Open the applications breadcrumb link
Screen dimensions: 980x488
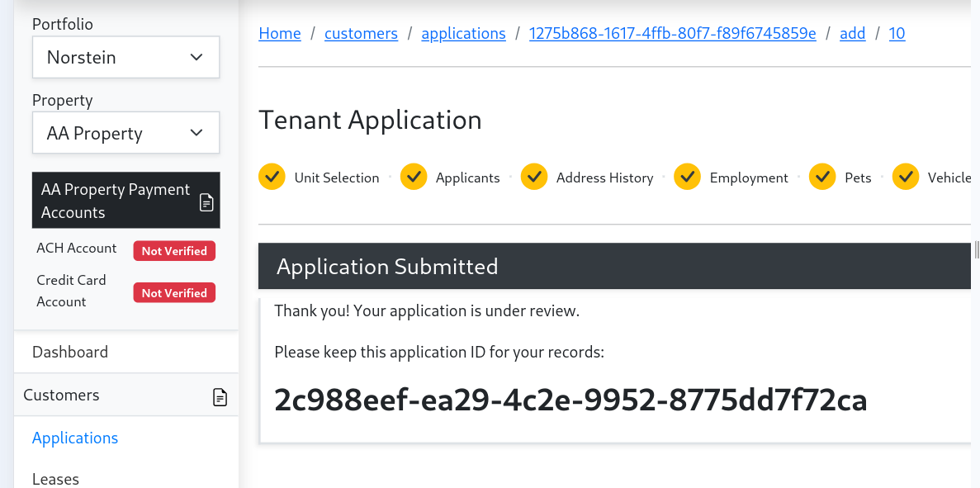[463, 33]
